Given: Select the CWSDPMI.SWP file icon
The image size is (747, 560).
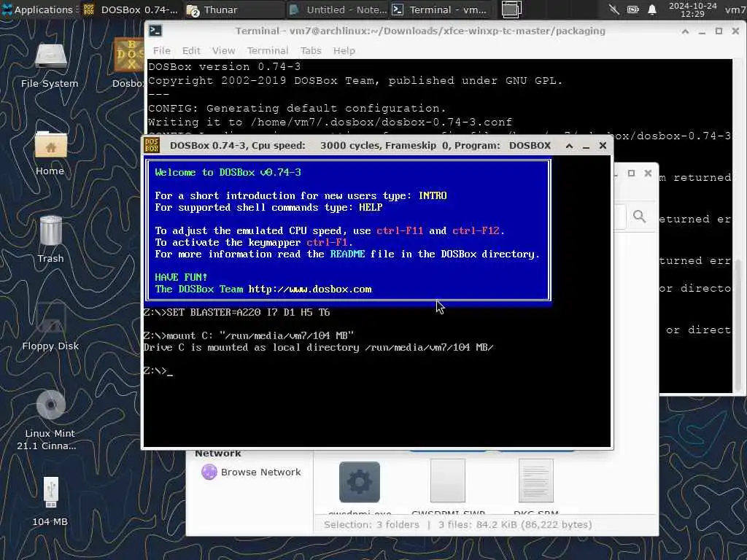Looking at the screenshot, I should click(x=448, y=481).
